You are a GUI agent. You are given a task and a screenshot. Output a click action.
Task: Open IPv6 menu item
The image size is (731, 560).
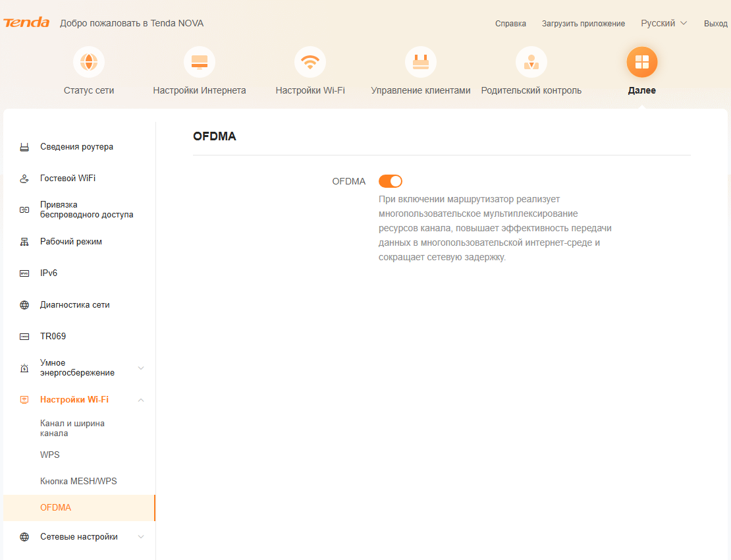click(x=49, y=273)
